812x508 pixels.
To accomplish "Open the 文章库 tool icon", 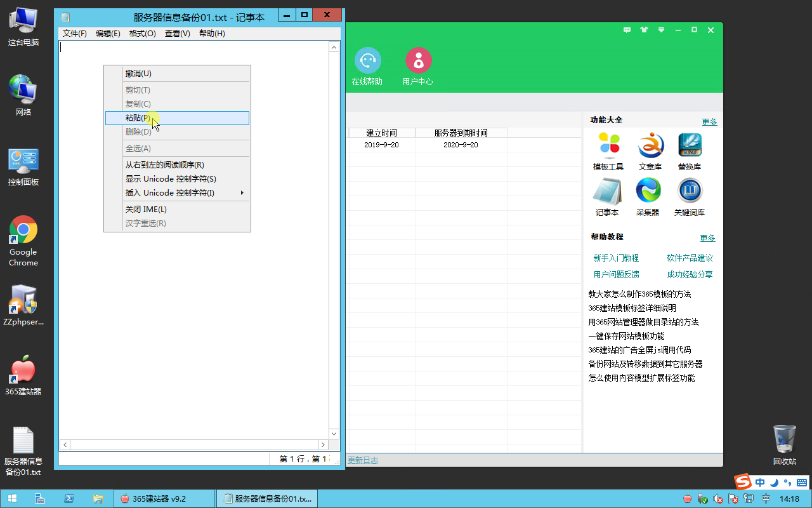I will tap(650, 145).
